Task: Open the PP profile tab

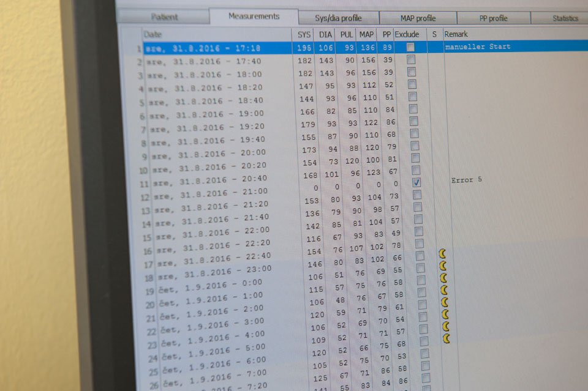Action: coord(494,18)
